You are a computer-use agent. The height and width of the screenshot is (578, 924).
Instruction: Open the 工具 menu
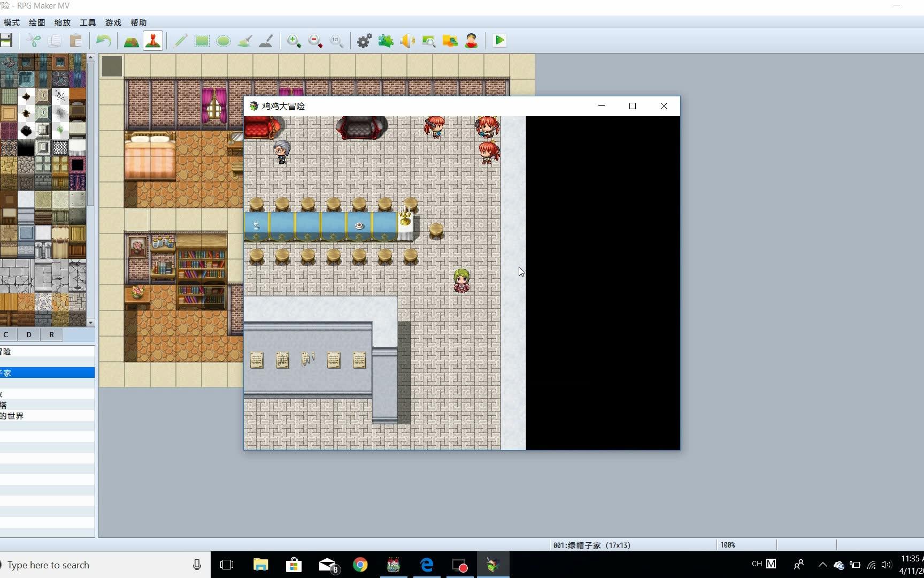tap(88, 22)
